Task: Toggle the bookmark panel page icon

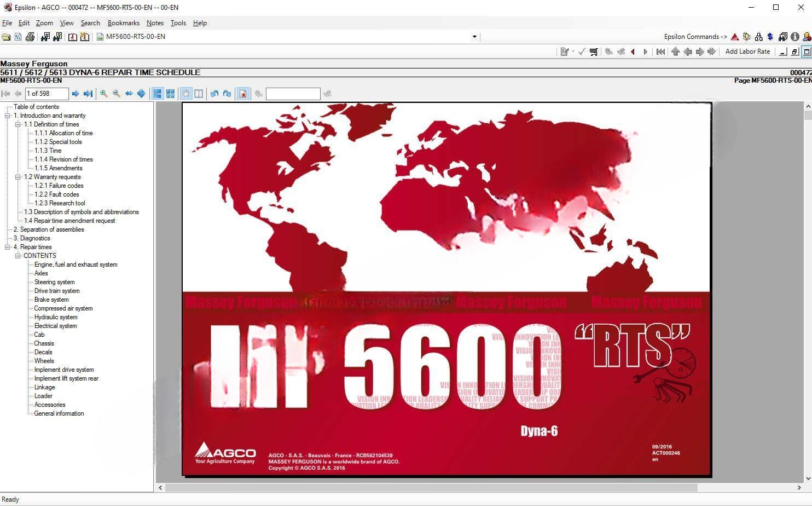Action: point(243,94)
